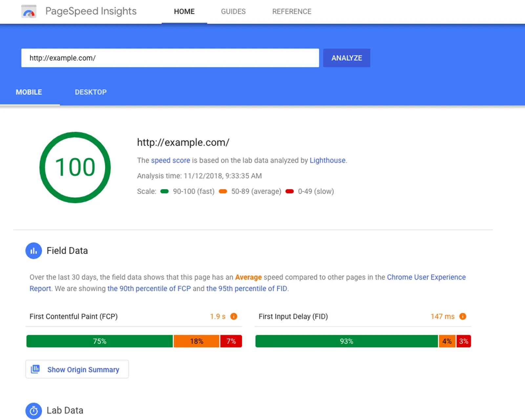
Task: Click the Lab Data stopwatch icon
Action: point(33,410)
